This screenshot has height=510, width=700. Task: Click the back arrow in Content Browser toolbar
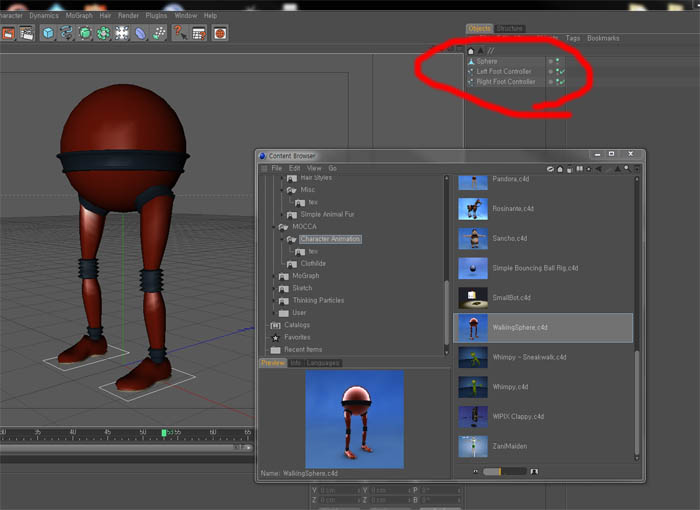pos(598,169)
